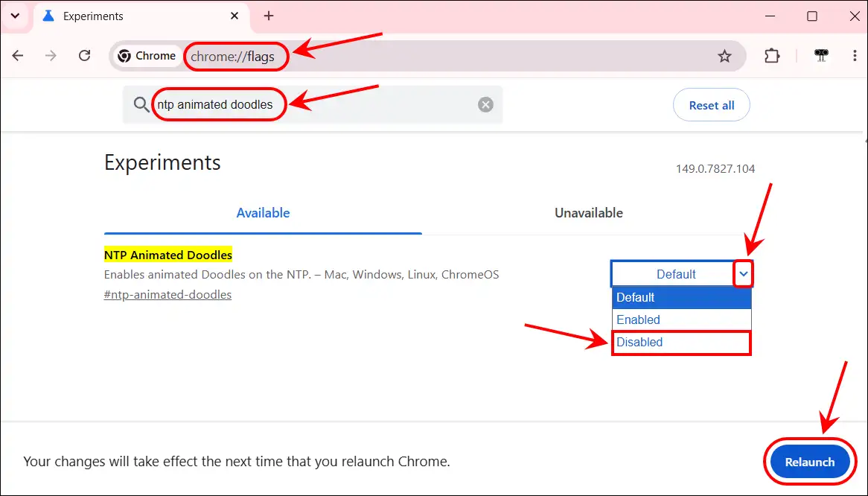Click the Reset all button
Screen dimensions: 868x496
[712, 105]
